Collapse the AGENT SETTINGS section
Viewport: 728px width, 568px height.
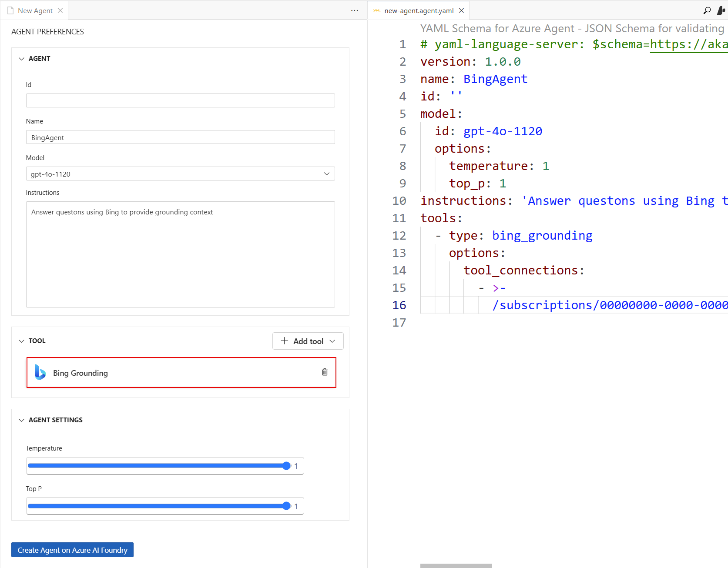click(x=21, y=420)
